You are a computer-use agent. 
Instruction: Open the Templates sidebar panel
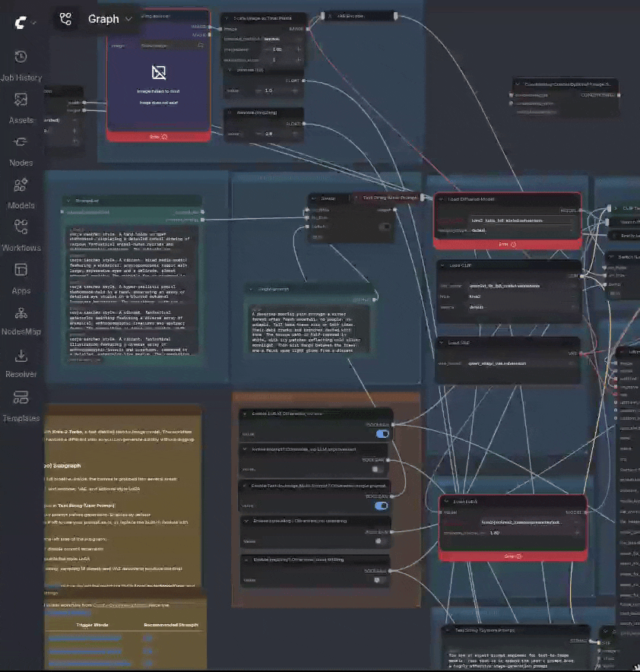(21, 406)
